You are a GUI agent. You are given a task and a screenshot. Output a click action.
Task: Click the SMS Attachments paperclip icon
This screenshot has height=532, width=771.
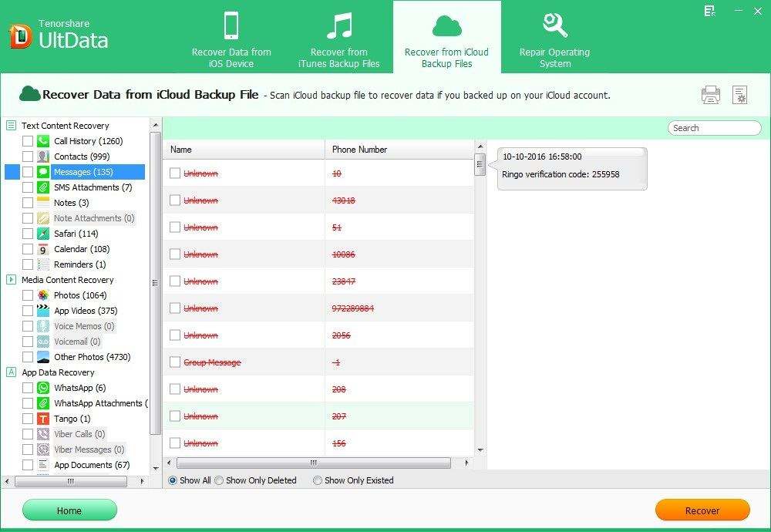(x=43, y=187)
